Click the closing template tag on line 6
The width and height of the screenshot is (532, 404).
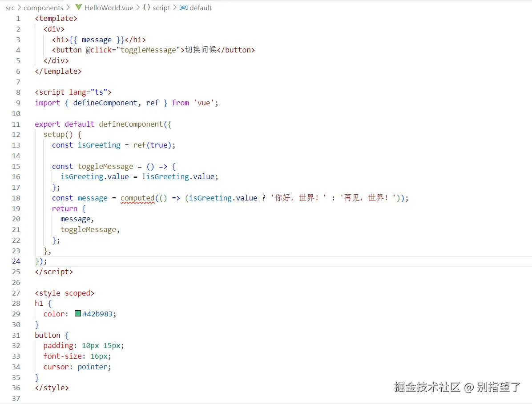tap(58, 71)
